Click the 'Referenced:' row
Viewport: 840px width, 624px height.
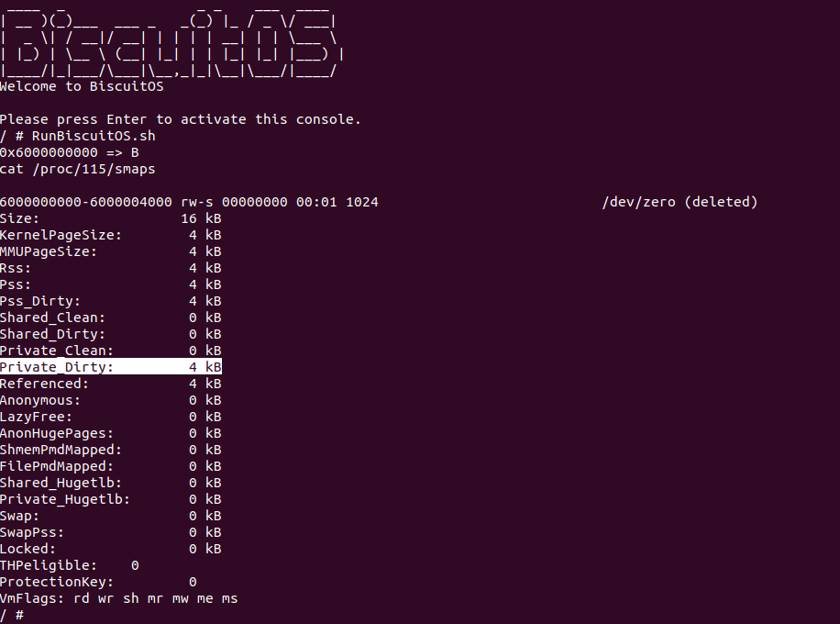[x=110, y=384]
